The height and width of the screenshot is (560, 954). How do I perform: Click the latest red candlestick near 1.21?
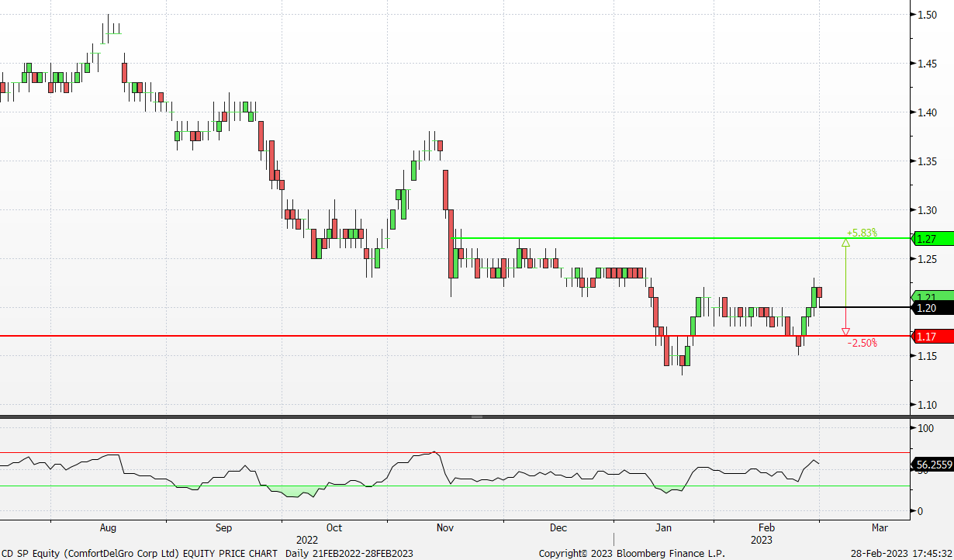pyautogui.click(x=819, y=292)
